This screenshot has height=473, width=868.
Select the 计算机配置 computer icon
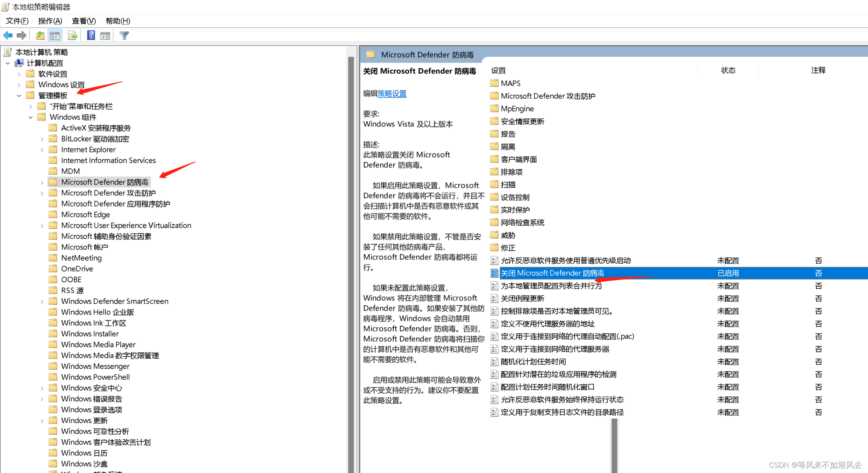tap(19, 63)
